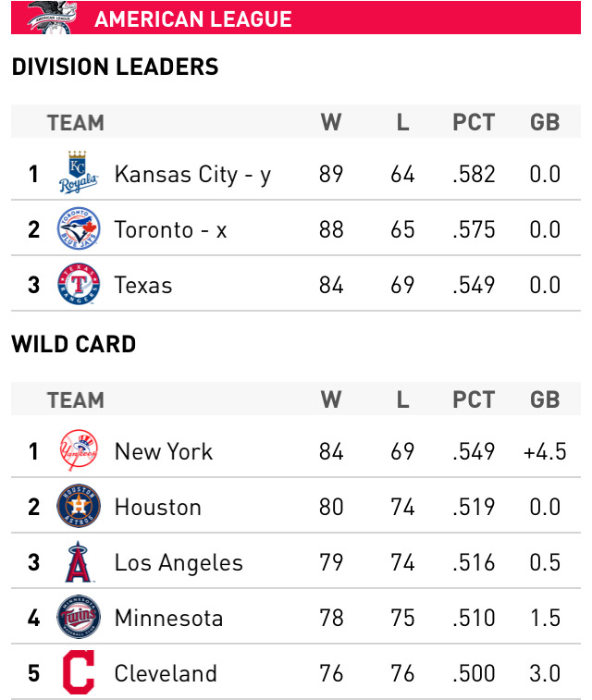This screenshot has height=700, width=592.
Task: Click the Division Leaders section heading
Action: click(115, 67)
